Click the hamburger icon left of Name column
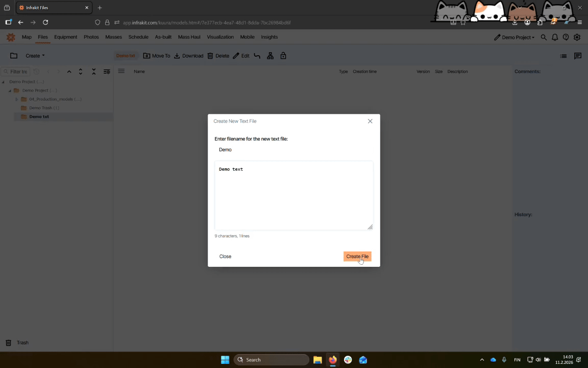The height and width of the screenshot is (368, 588). [x=121, y=71]
